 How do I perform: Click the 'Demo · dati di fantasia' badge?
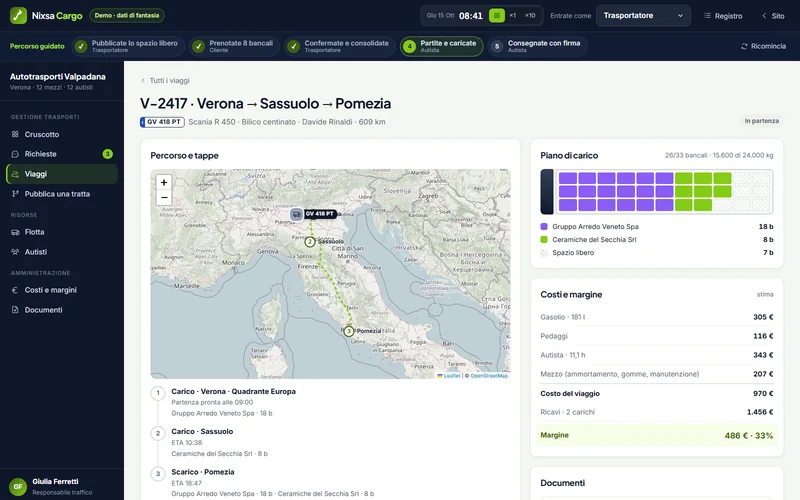pyautogui.click(x=127, y=15)
